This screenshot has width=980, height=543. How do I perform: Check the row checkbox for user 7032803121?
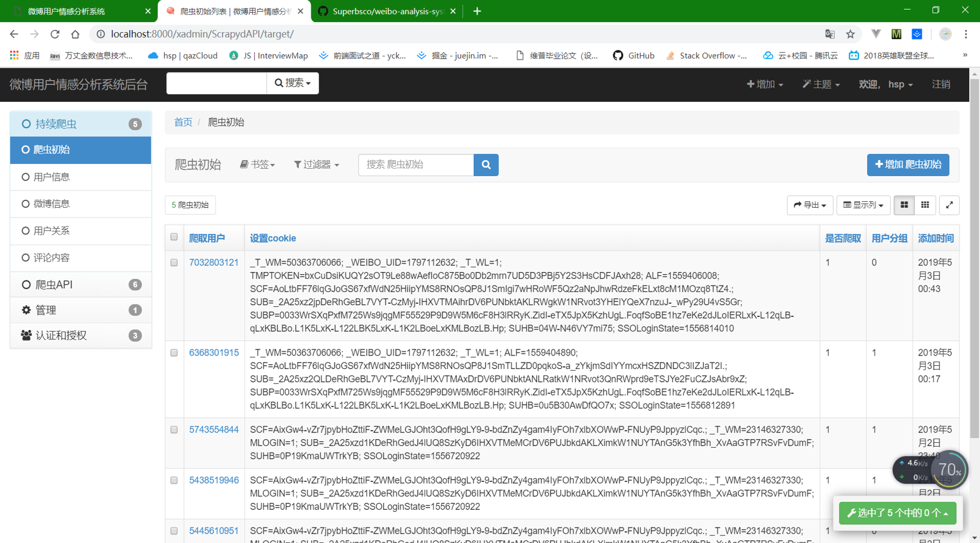[x=173, y=262]
